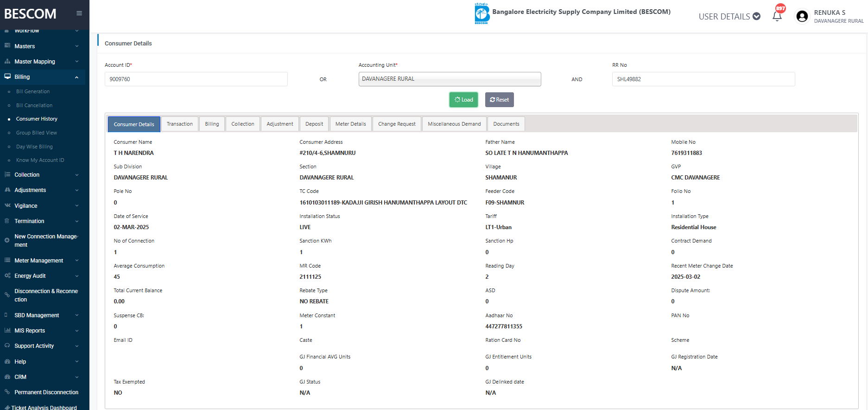Click the RR No input field
The height and width of the screenshot is (410, 868).
[x=703, y=79]
